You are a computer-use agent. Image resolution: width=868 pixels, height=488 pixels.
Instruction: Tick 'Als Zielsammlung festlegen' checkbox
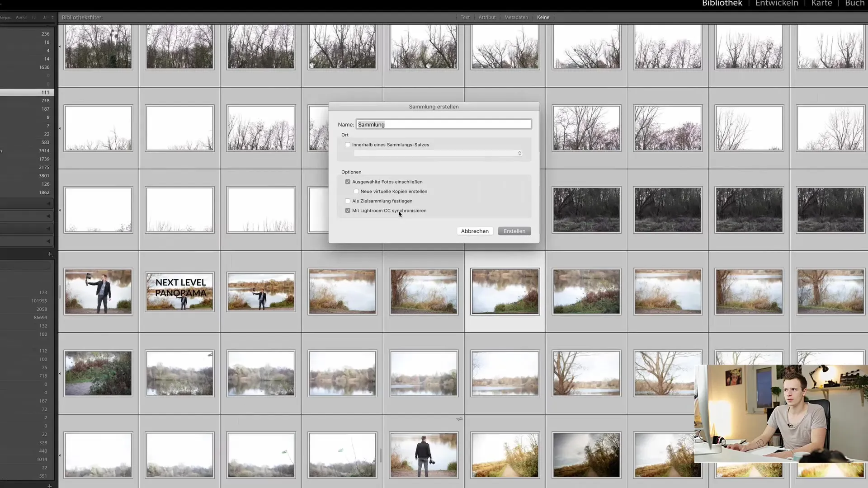(348, 201)
